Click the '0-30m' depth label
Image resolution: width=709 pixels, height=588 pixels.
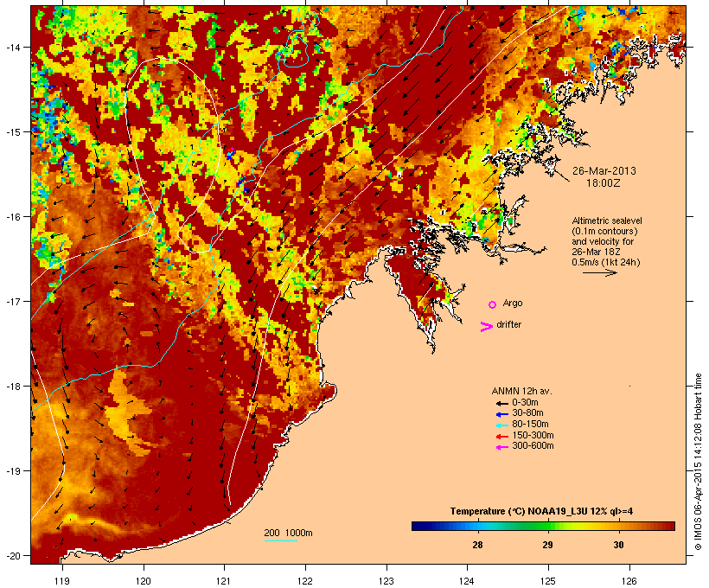[525, 403]
